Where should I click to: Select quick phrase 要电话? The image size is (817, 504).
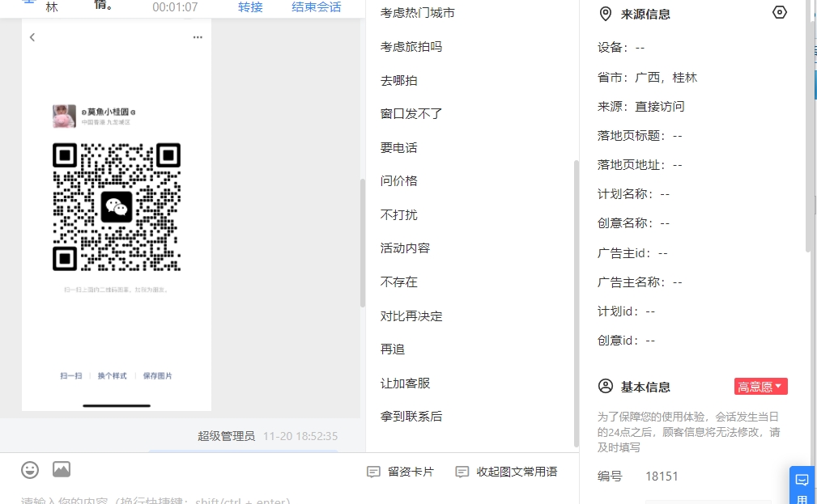pyautogui.click(x=398, y=148)
